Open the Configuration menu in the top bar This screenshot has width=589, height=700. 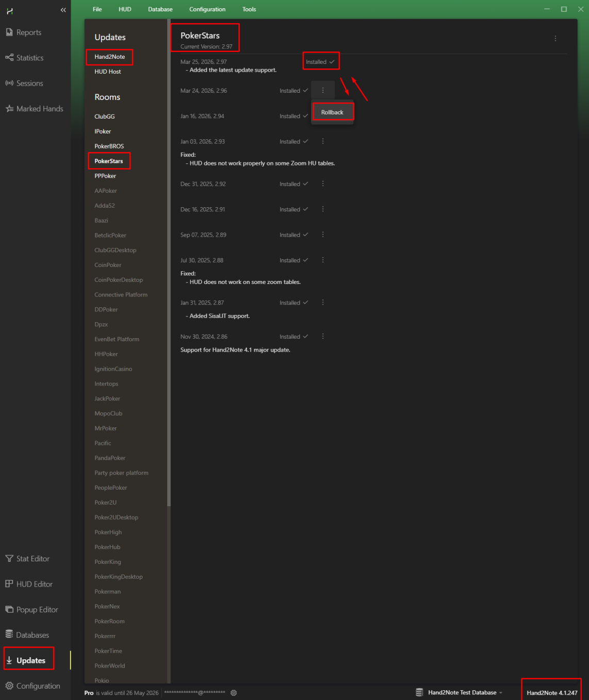coord(207,9)
